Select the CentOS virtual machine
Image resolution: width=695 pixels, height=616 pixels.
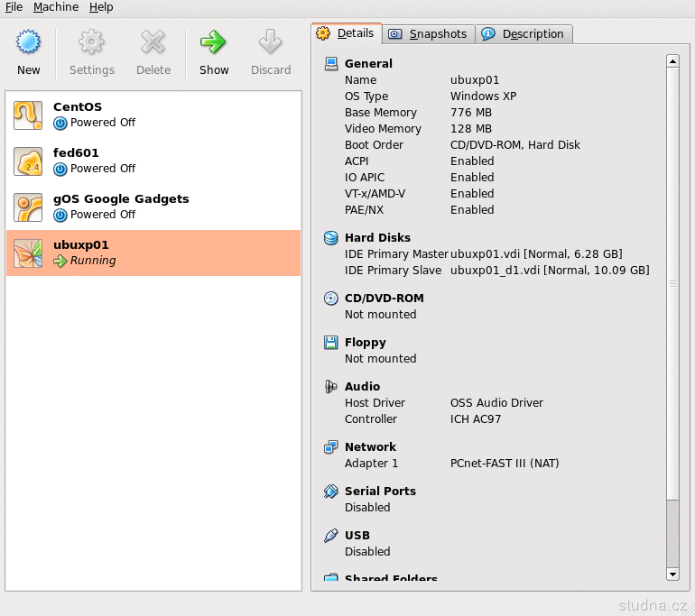coord(78,107)
